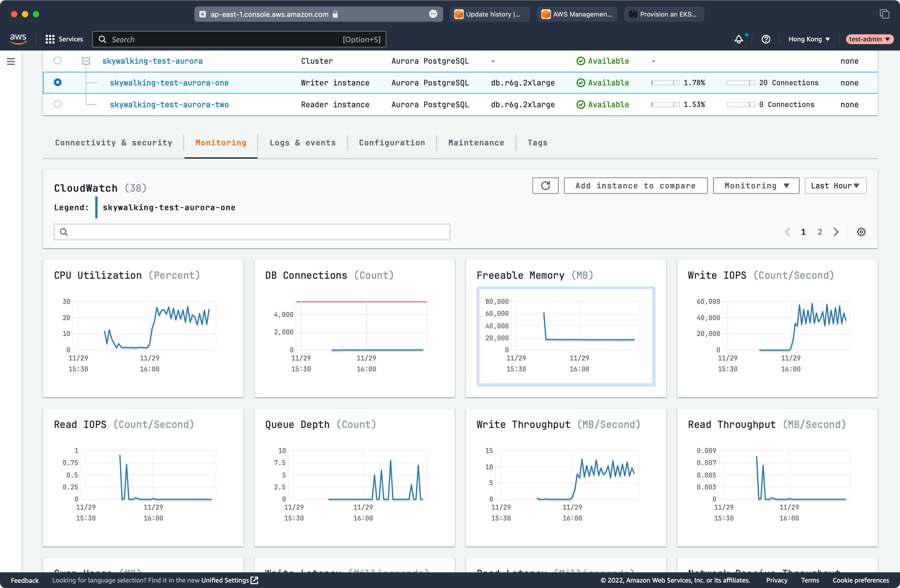The width and height of the screenshot is (900, 588).
Task: Refresh the CloudWatch metrics
Action: tap(545, 186)
